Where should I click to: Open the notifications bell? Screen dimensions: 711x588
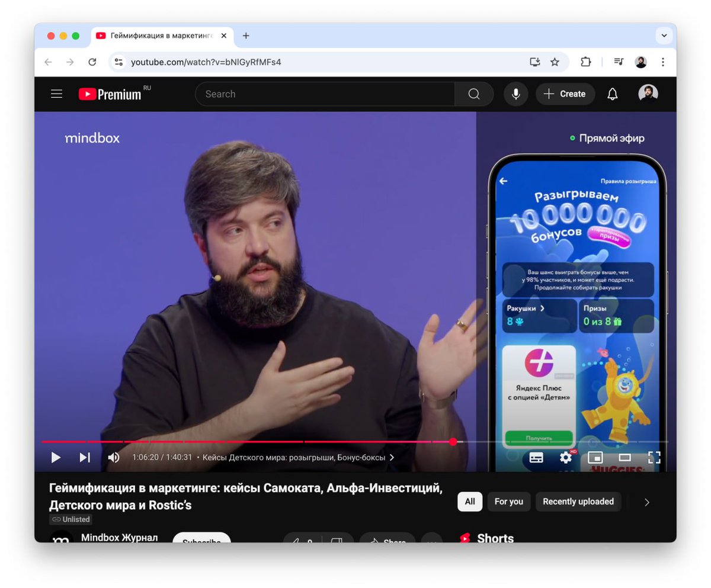[x=613, y=94]
